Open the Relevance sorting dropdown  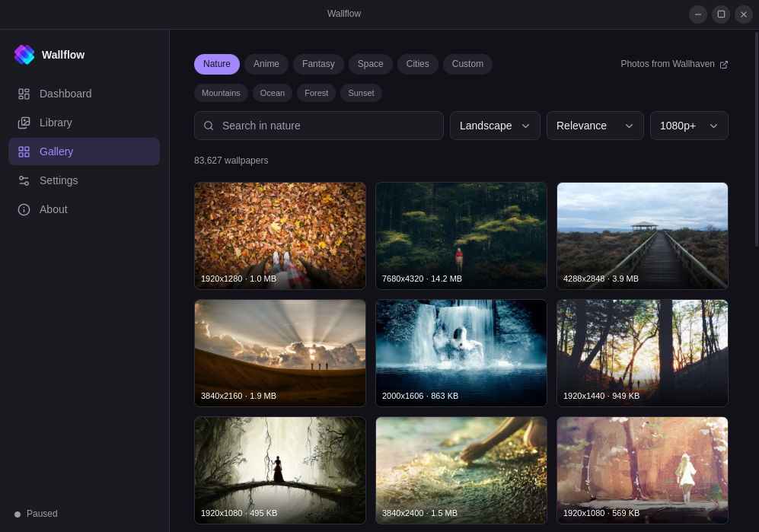tap(595, 126)
